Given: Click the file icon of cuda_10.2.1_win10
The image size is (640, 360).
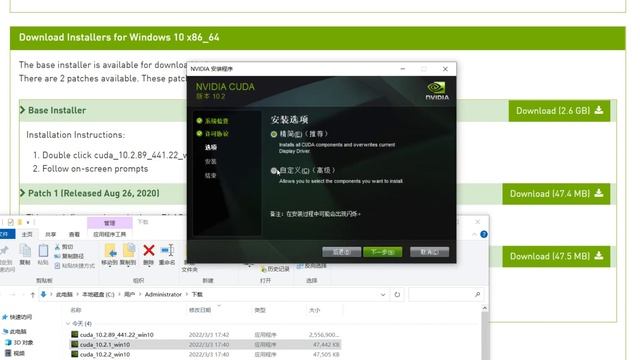Looking at the screenshot, I should click(x=75, y=344).
